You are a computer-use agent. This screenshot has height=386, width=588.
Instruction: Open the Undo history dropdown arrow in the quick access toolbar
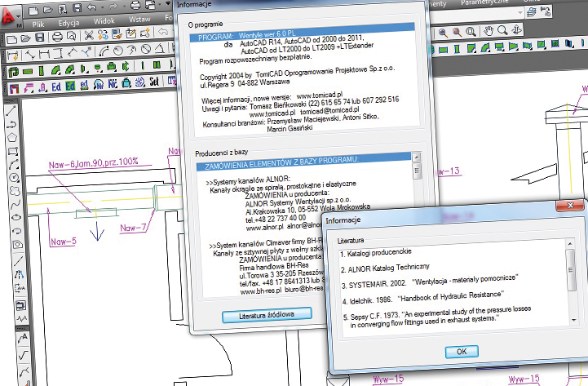click(103, 7)
